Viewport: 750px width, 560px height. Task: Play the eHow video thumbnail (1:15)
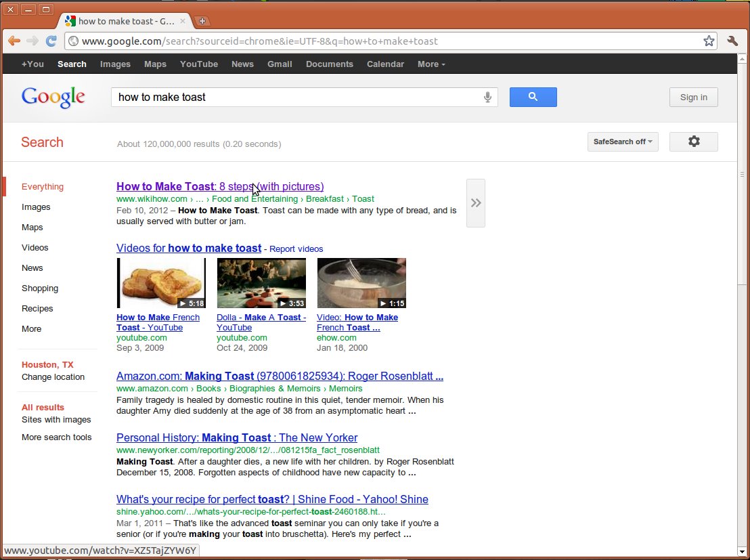coord(361,283)
